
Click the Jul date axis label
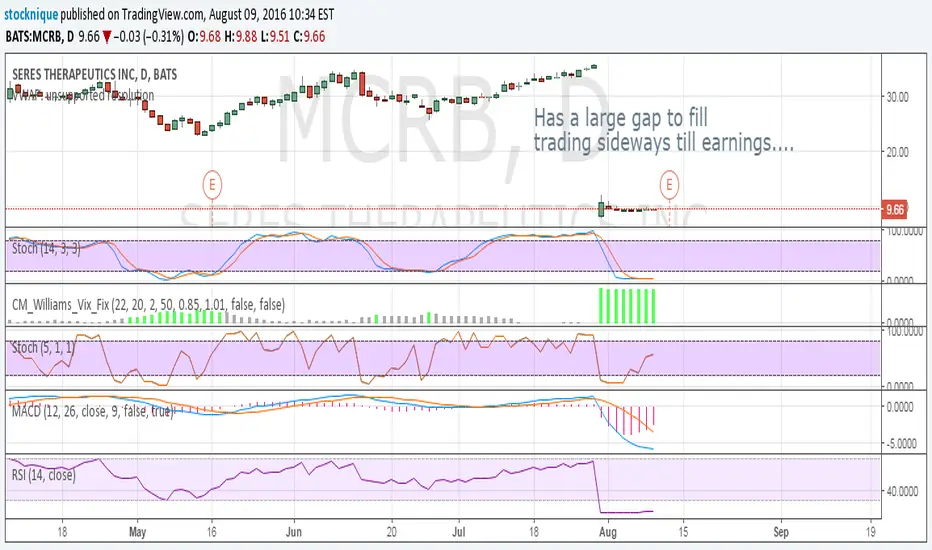pos(458,532)
